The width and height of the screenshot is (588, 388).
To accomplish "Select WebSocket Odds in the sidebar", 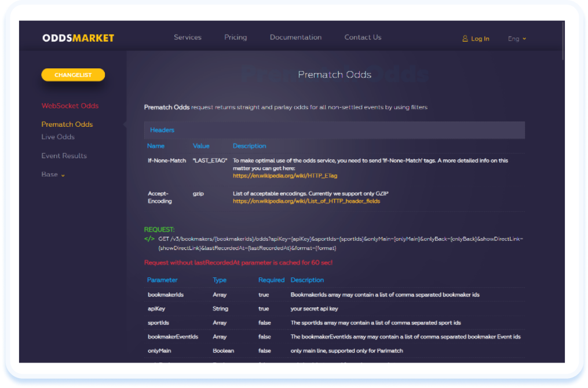I will tap(70, 107).
